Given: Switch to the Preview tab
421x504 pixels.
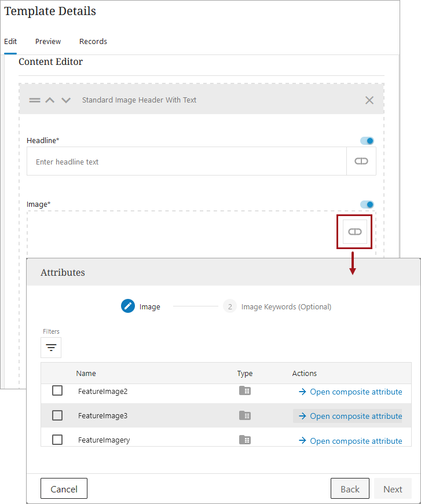Looking at the screenshot, I should coord(48,42).
